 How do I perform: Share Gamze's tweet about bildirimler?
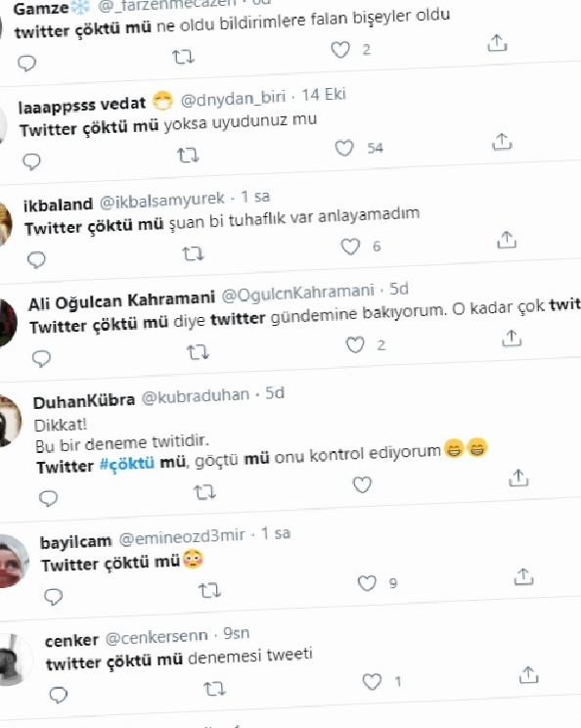497,43
